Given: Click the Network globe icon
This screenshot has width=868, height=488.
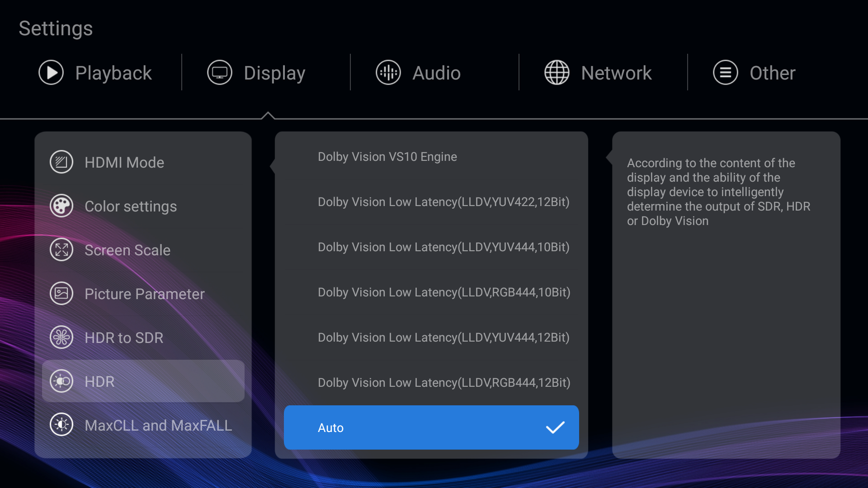Looking at the screenshot, I should point(557,73).
